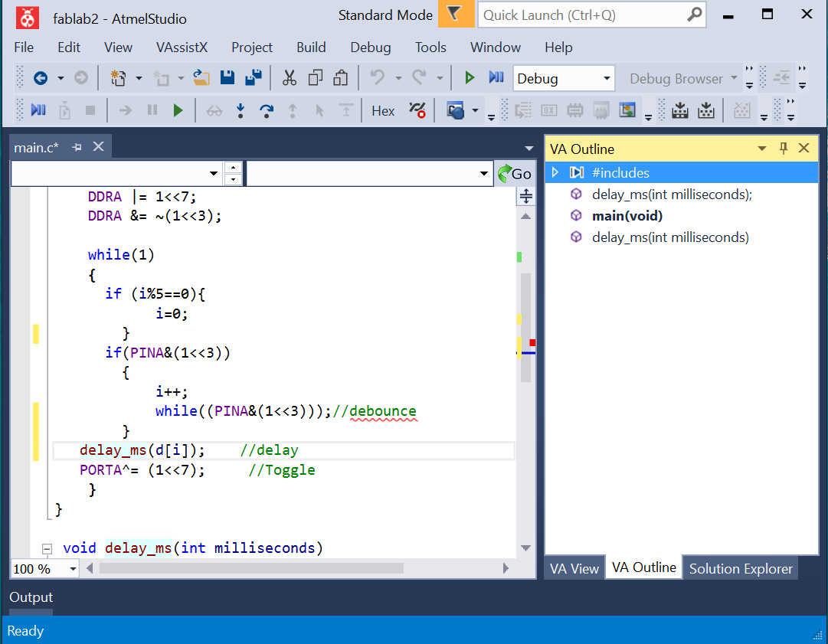Click the Processor Status picture icon
The height and width of the screenshot is (644, 828).
click(627, 110)
